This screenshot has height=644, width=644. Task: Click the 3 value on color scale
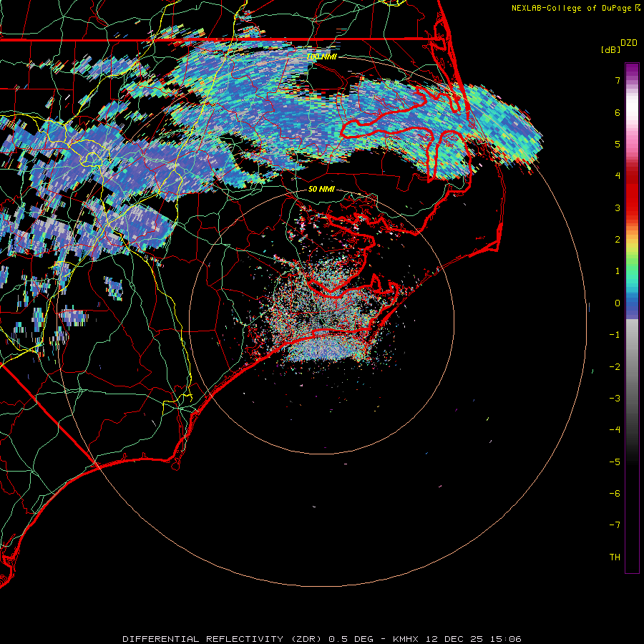pos(618,208)
